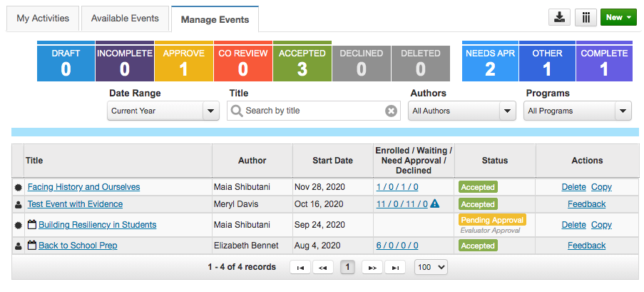
Task: Toggle the Needs Apr filter tile
Action: (490, 61)
